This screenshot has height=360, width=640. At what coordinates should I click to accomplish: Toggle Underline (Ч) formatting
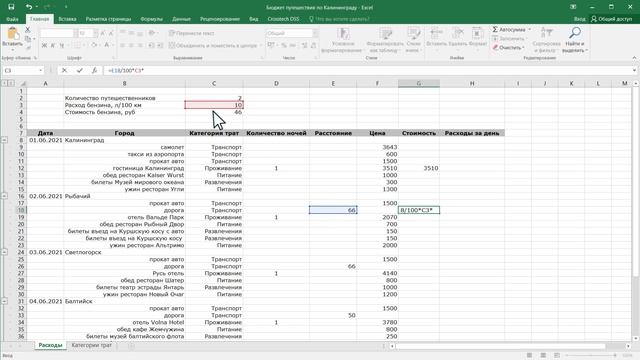[62, 45]
